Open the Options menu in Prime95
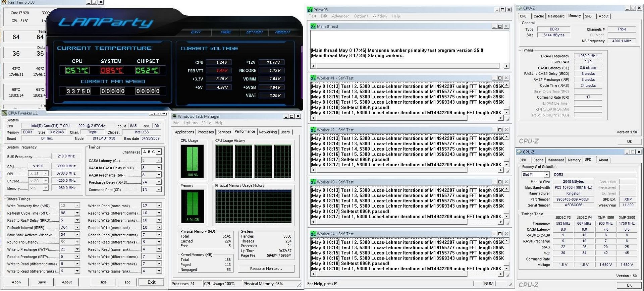This screenshot has width=644, height=291. [x=361, y=16]
